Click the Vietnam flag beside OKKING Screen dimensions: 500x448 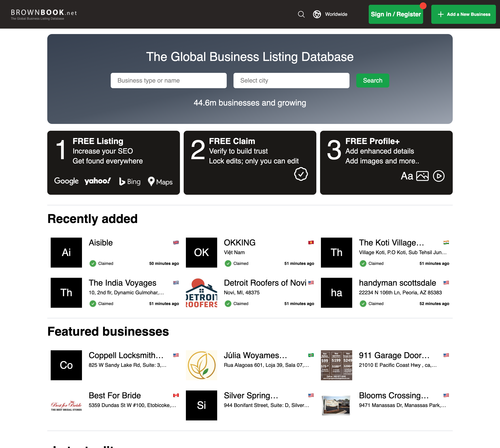pyautogui.click(x=311, y=242)
